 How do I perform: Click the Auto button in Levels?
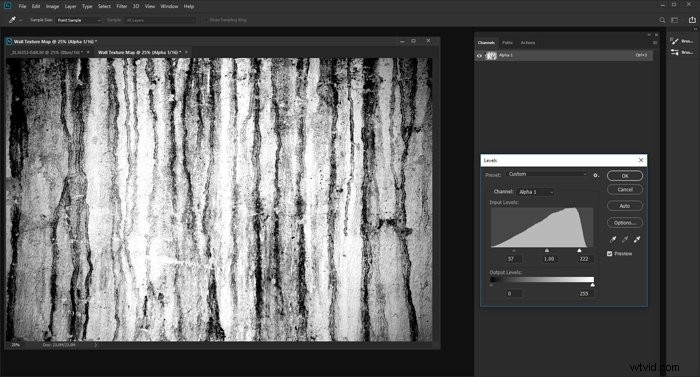(x=625, y=206)
